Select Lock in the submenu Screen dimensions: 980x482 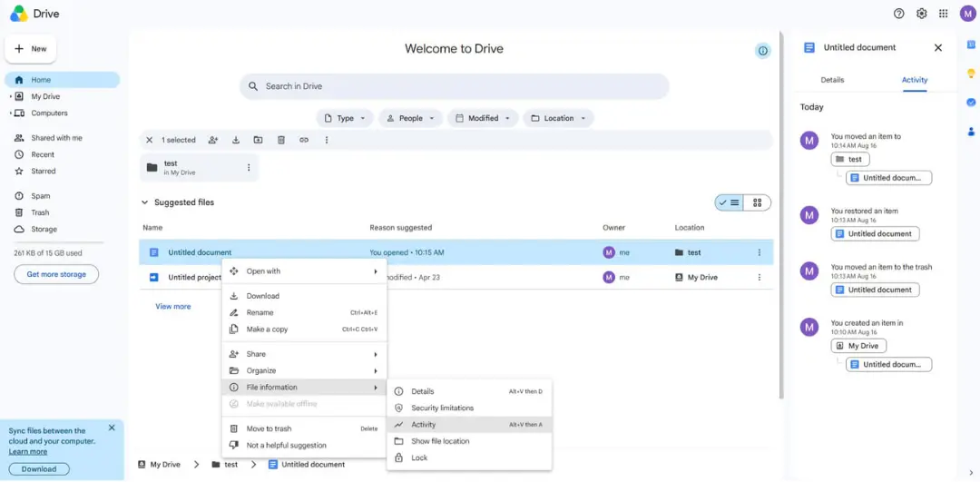[x=469, y=457]
